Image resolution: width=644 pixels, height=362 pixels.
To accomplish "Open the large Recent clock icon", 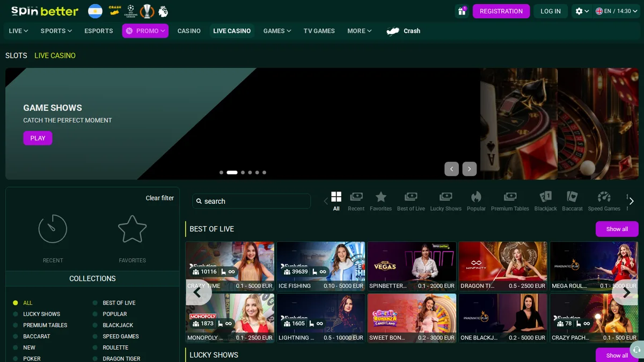I will [53, 229].
